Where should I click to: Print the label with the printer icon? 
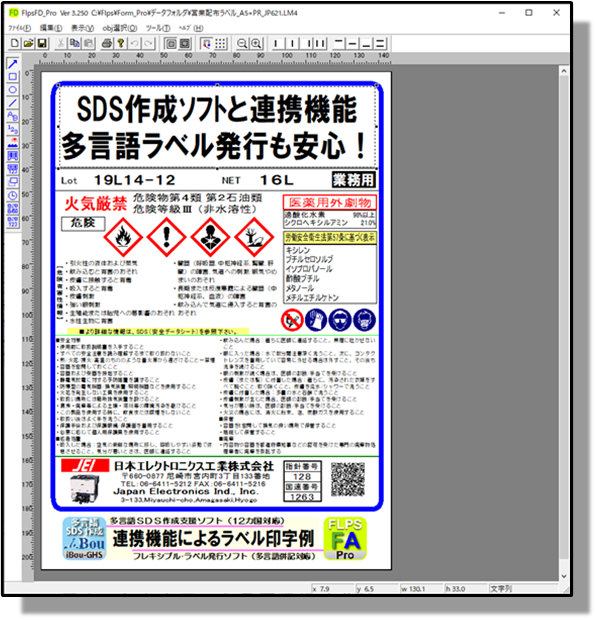[x=106, y=43]
